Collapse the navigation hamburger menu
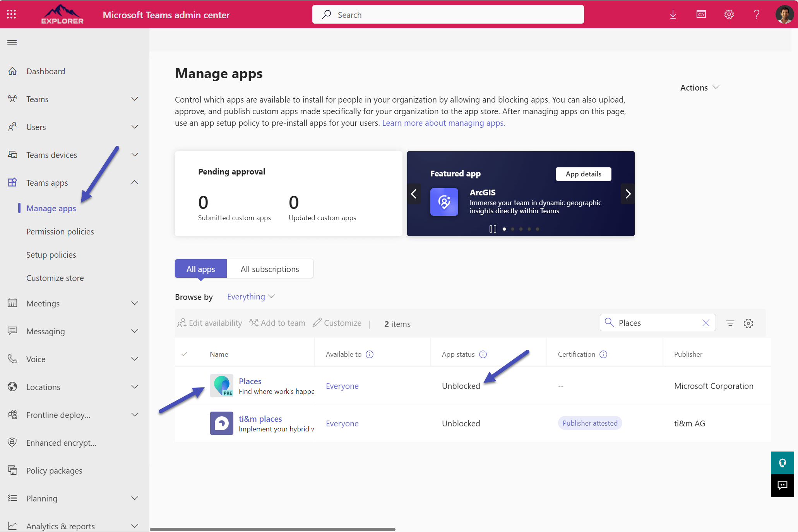The image size is (798, 532). coord(12,42)
